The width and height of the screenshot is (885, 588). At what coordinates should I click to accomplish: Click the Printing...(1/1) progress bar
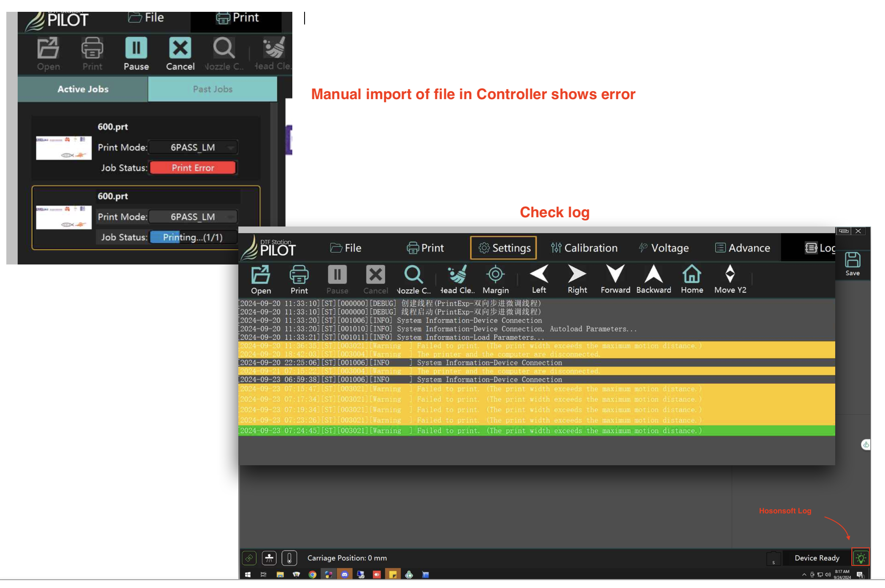pos(194,237)
